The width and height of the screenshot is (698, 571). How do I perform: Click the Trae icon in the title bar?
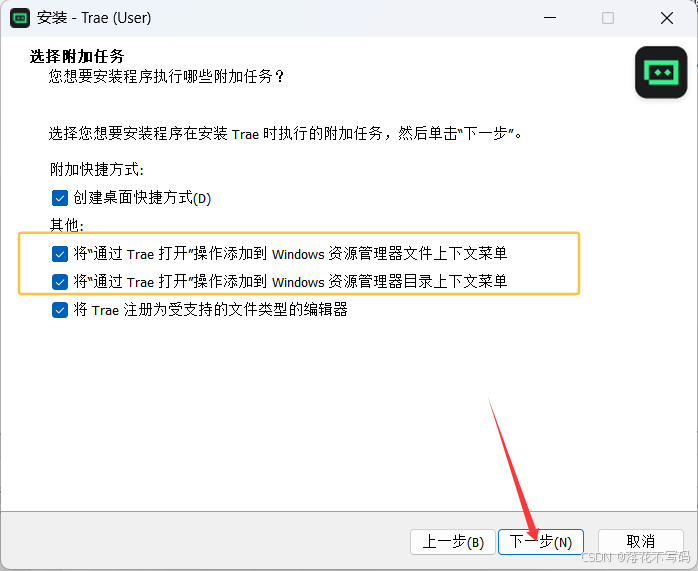20,18
